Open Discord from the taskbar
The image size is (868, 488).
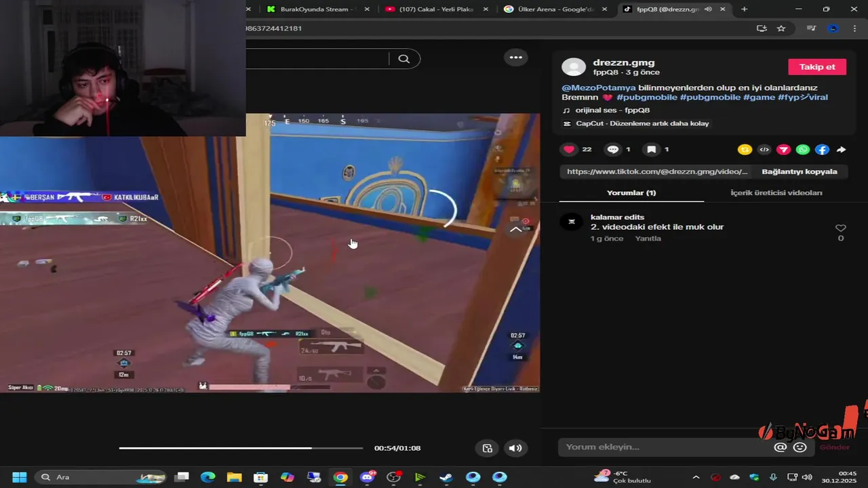(367, 477)
